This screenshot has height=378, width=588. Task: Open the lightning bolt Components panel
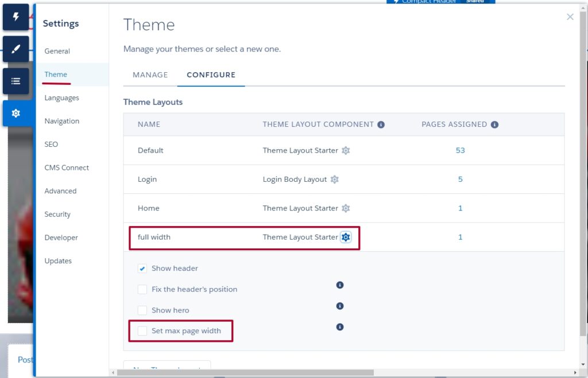pos(16,17)
